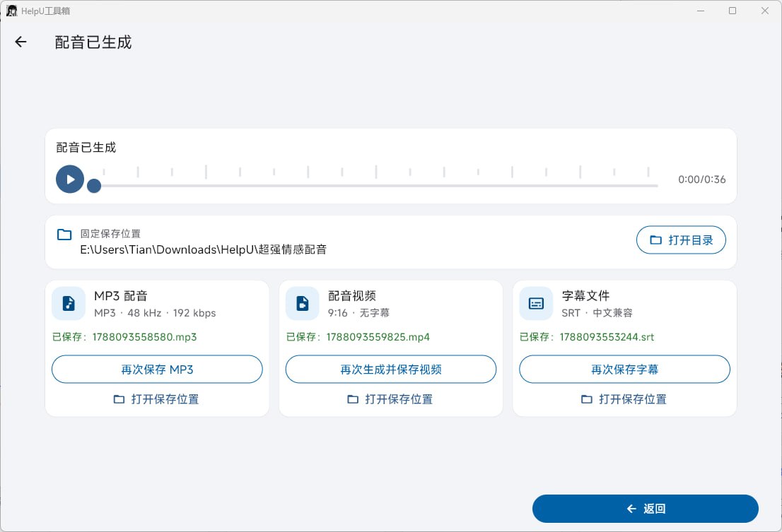Open the save directory via 打开目录

(x=681, y=240)
